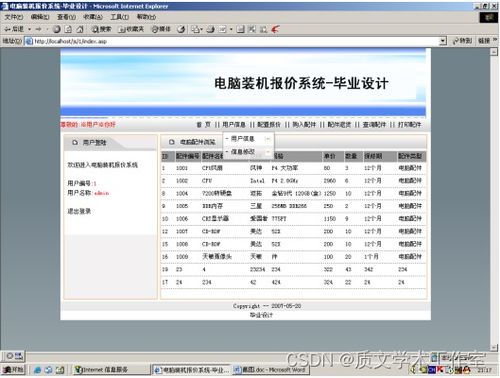Click the Edit page toolbar icon
The width and height of the screenshot is (500, 378).
(x=222, y=29)
